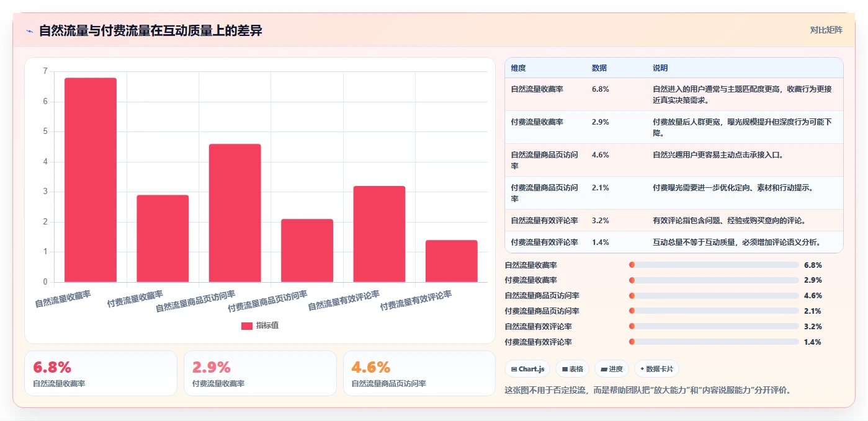Click the description starting 付费曝光需要进一步优化

click(x=733, y=187)
